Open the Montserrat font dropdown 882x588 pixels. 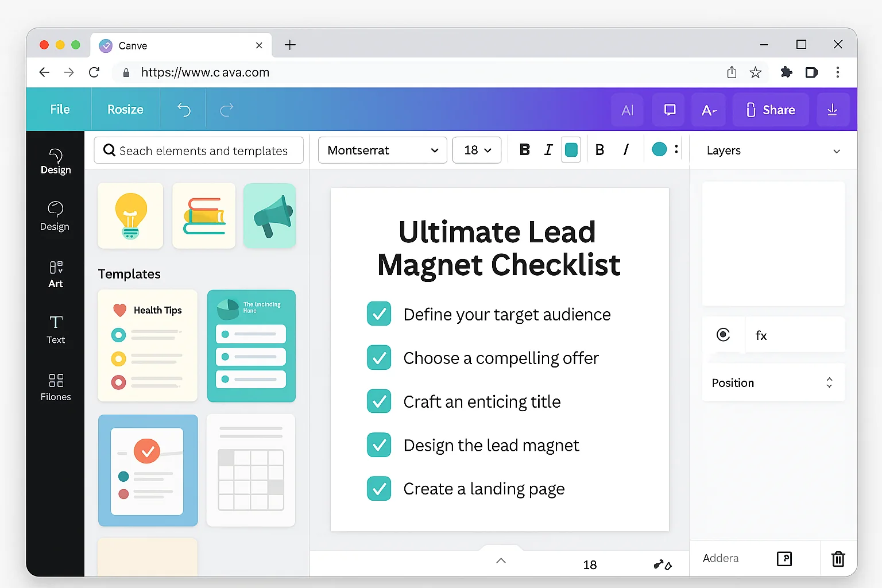(382, 150)
